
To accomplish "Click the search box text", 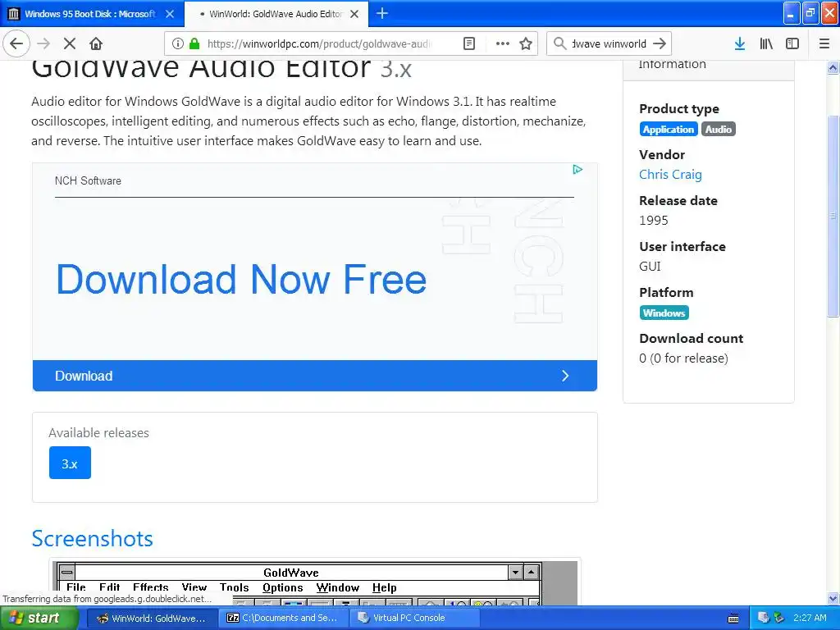I will (x=609, y=43).
